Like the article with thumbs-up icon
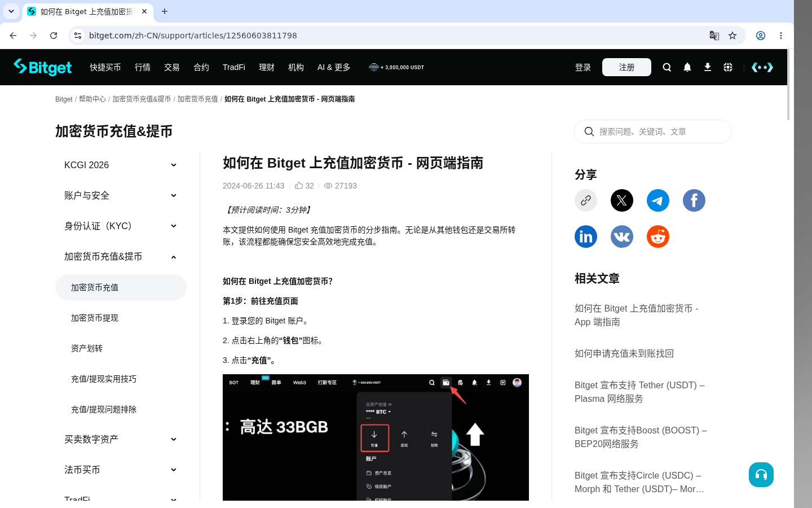 (299, 185)
